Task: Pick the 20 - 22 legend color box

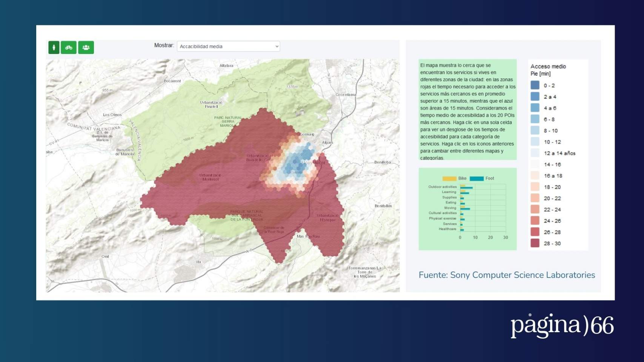Action: [x=535, y=198]
